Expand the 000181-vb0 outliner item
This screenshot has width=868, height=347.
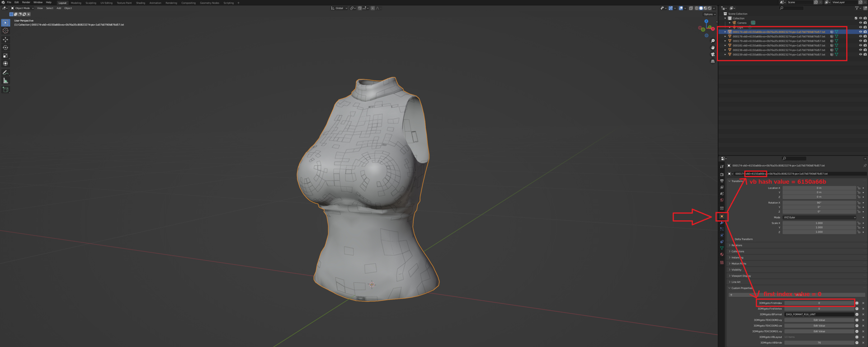[725, 45]
